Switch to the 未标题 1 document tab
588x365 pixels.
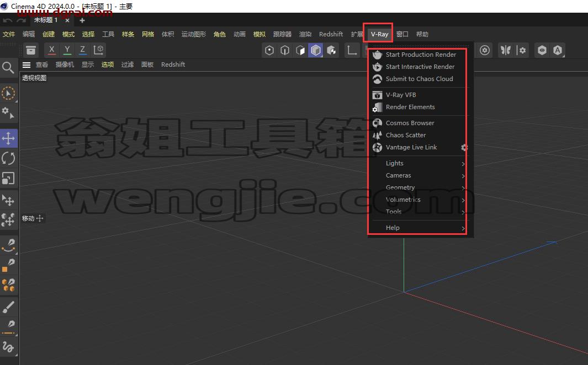tap(46, 20)
